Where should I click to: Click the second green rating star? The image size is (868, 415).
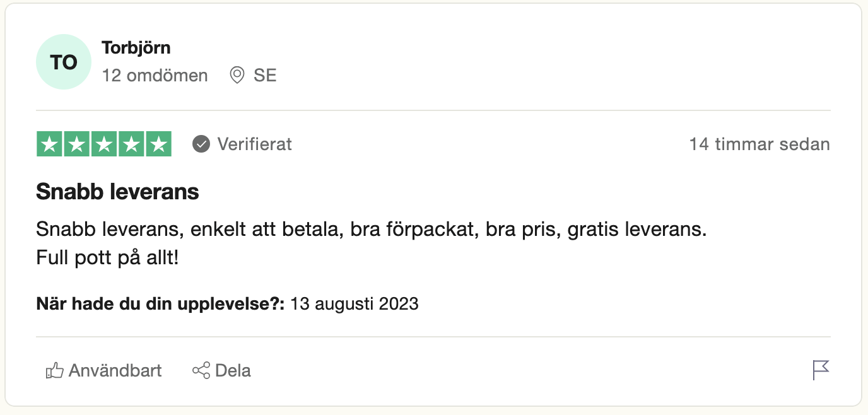77,144
